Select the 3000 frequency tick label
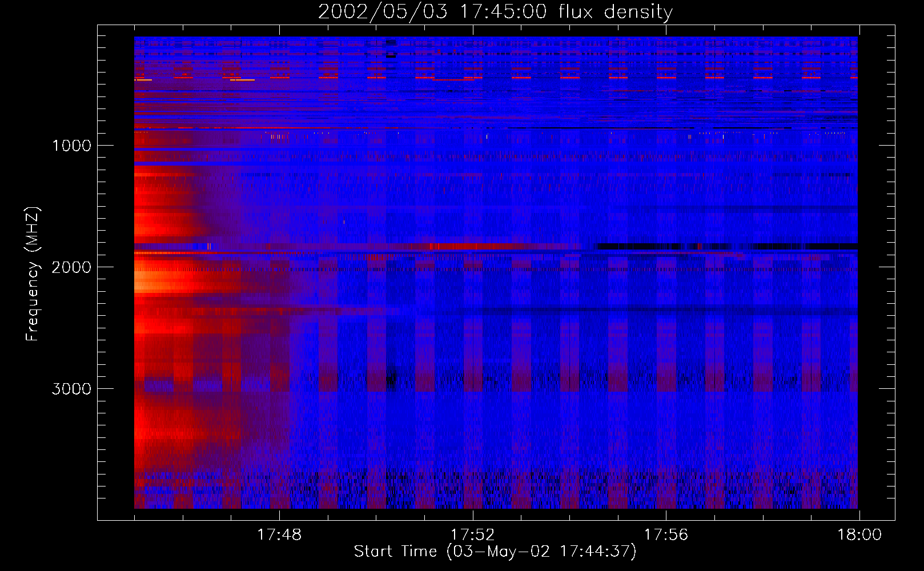The image size is (924, 571). pos(71,389)
